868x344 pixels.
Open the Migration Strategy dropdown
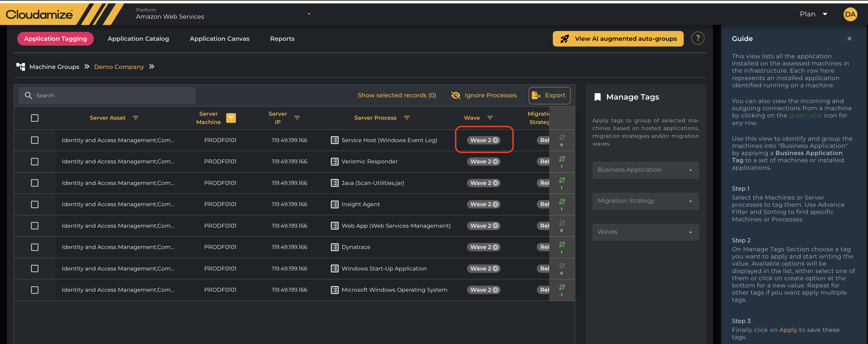645,201
